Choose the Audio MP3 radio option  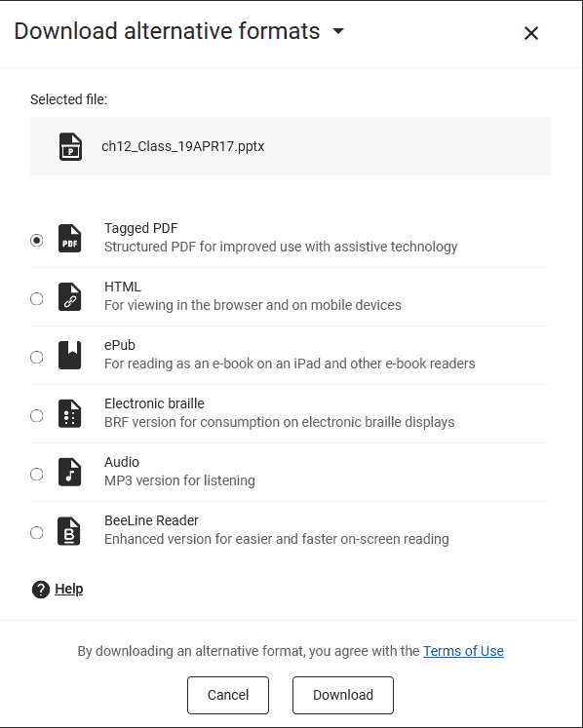click(x=37, y=474)
